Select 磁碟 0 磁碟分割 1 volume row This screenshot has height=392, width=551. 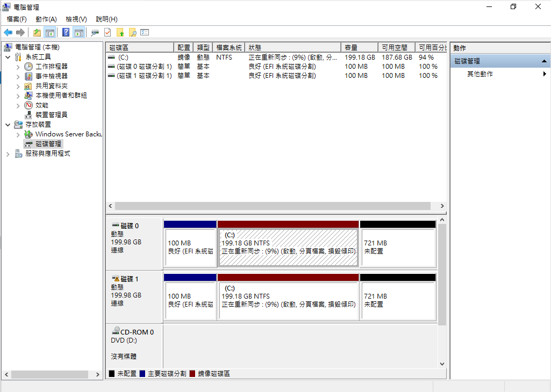(x=276, y=67)
